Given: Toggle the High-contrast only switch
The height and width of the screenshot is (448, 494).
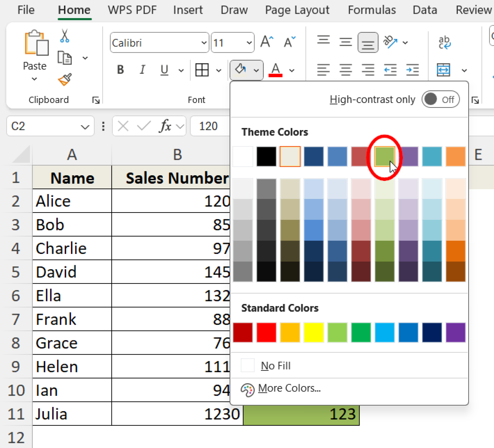Looking at the screenshot, I should coord(440,99).
